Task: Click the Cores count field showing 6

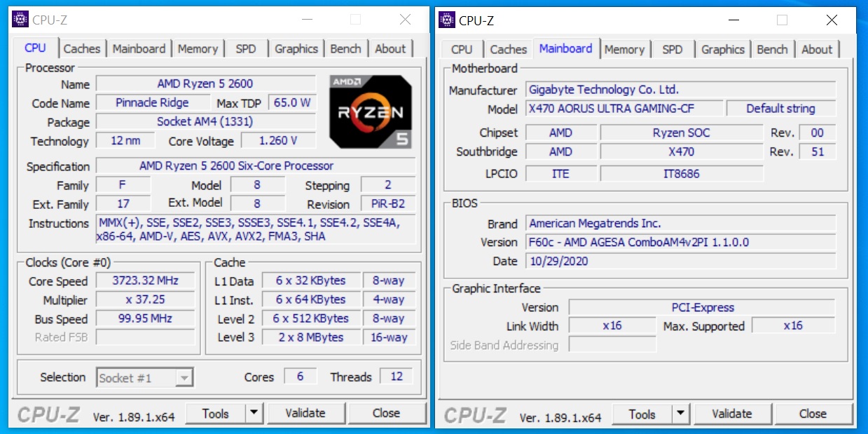Action: click(300, 377)
